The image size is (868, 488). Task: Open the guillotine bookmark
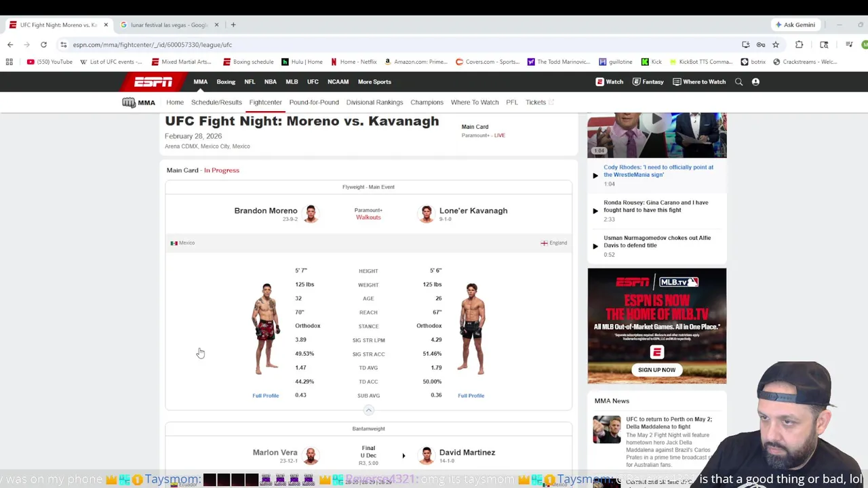point(616,62)
